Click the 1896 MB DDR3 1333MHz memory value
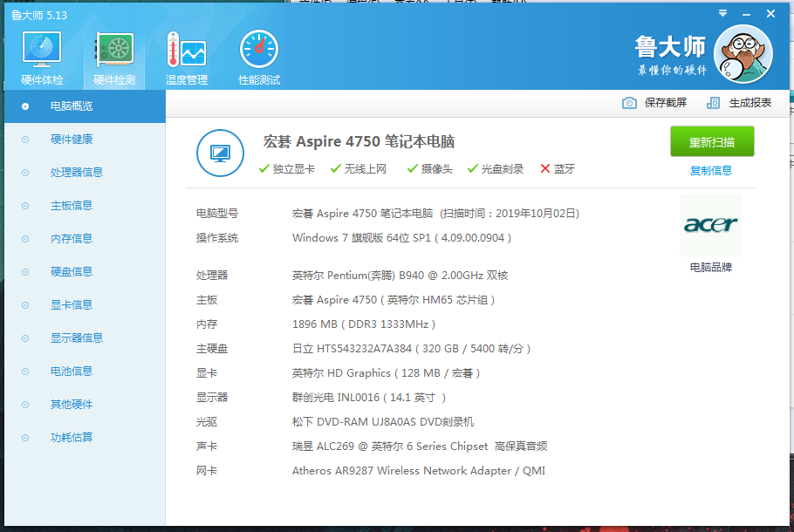This screenshot has width=794, height=532. (x=364, y=324)
